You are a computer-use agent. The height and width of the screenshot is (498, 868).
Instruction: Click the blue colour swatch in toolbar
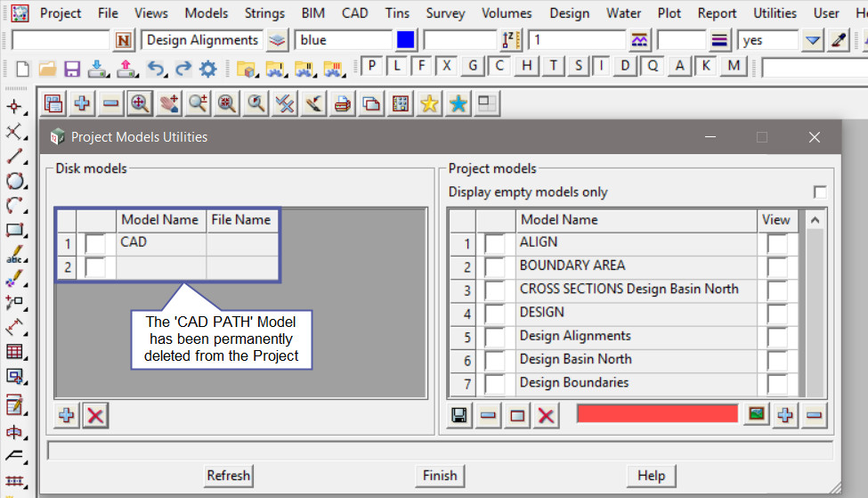pos(406,40)
